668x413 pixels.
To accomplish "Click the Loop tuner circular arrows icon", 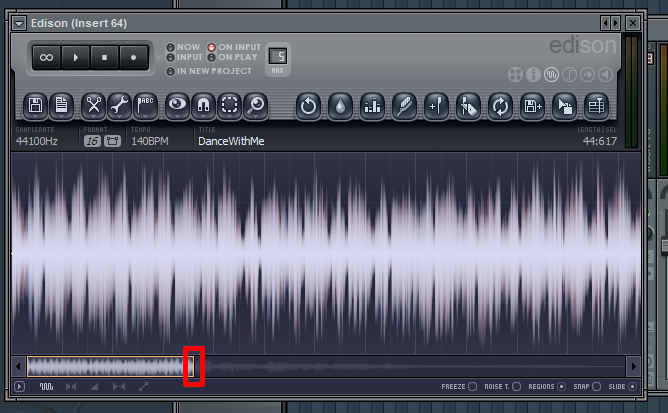I will (x=501, y=106).
